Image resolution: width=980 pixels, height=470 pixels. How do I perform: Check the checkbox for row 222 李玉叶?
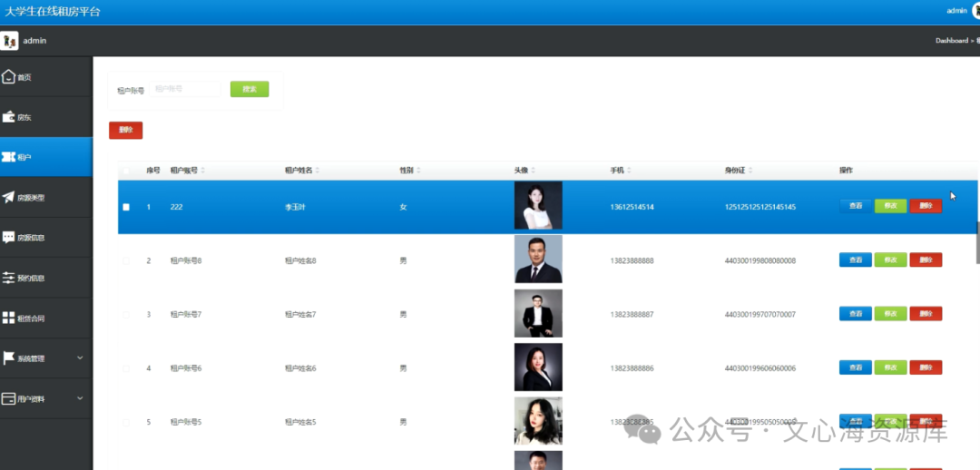(126, 207)
